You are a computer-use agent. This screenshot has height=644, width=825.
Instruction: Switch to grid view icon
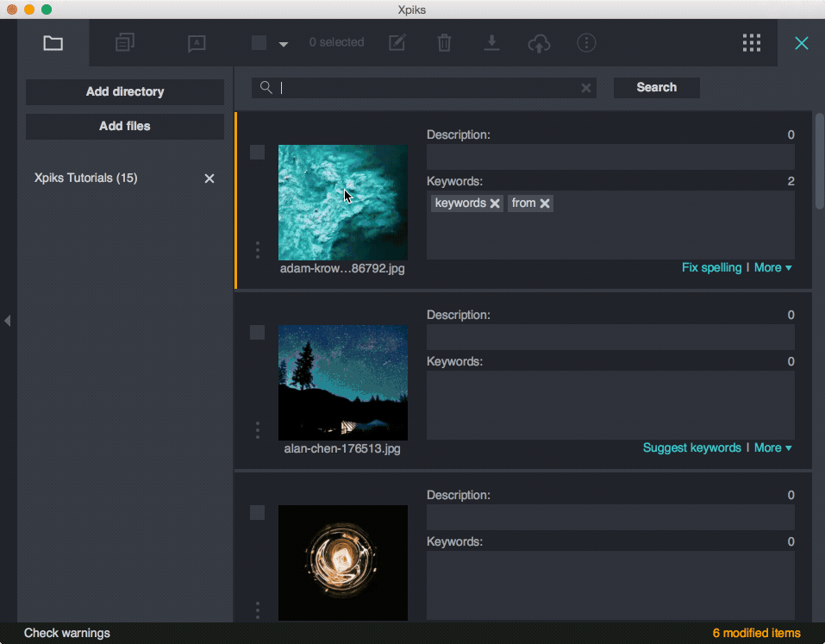[751, 43]
